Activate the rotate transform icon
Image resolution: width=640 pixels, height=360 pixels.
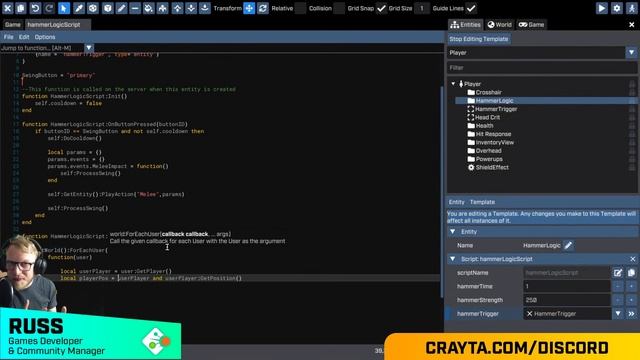click(263, 8)
